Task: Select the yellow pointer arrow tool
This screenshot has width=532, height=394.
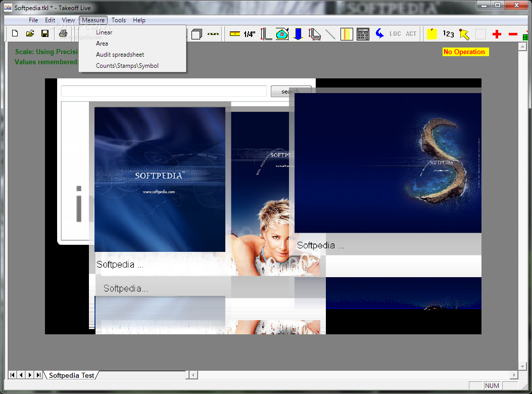Action: pyautogui.click(x=464, y=34)
